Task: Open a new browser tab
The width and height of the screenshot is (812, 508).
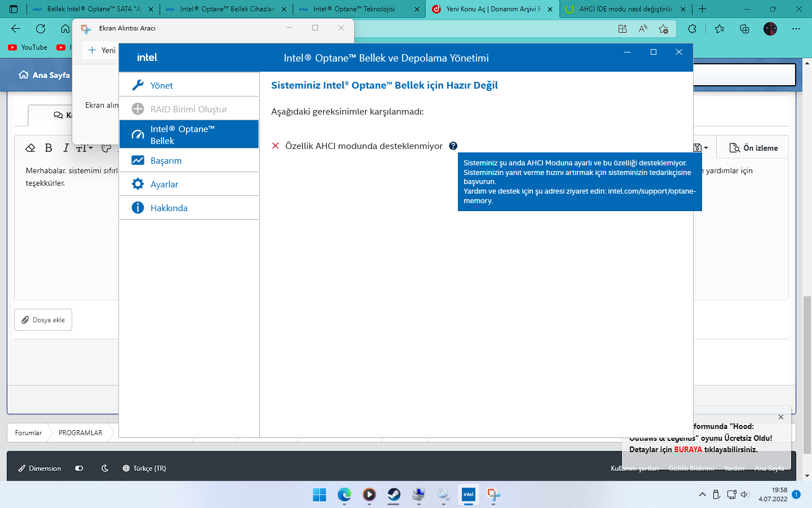Action: 702,9
